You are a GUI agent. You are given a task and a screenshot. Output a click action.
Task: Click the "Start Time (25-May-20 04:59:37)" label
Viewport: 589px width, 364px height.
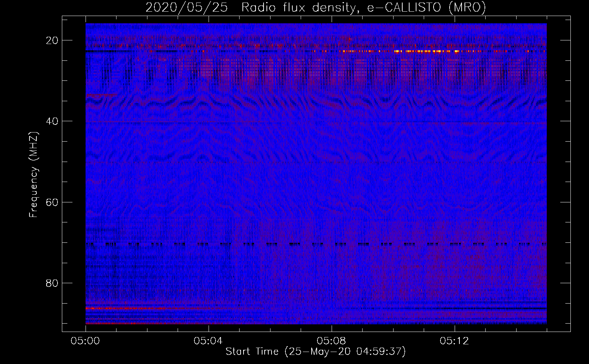coord(316,352)
